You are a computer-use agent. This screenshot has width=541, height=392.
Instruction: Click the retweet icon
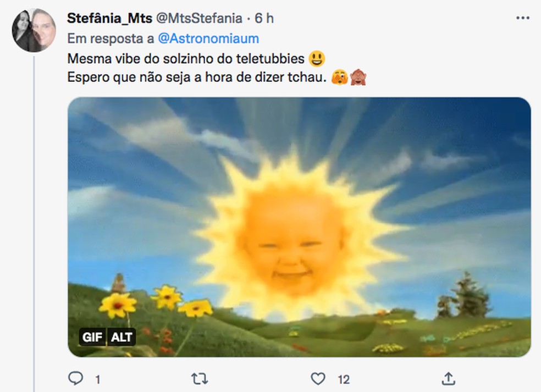[x=198, y=378]
